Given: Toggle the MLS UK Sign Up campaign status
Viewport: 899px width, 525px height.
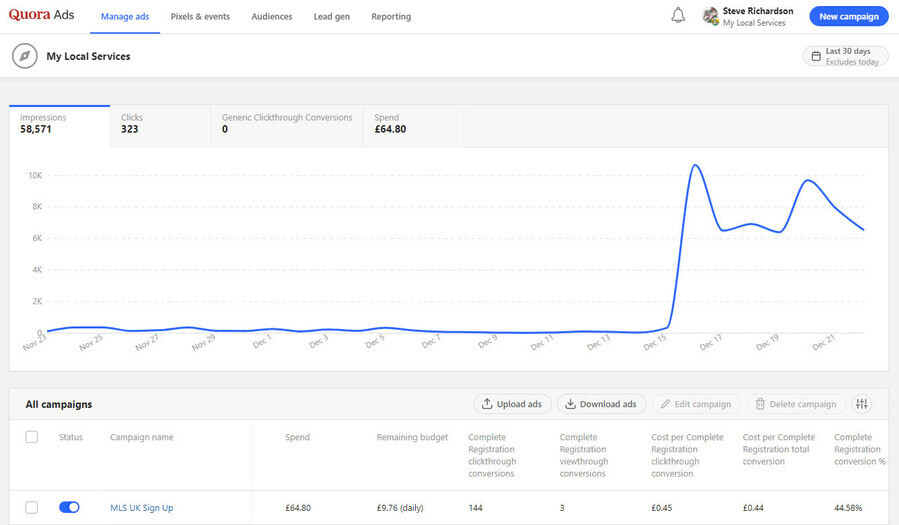Looking at the screenshot, I should click(x=69, y=508).
